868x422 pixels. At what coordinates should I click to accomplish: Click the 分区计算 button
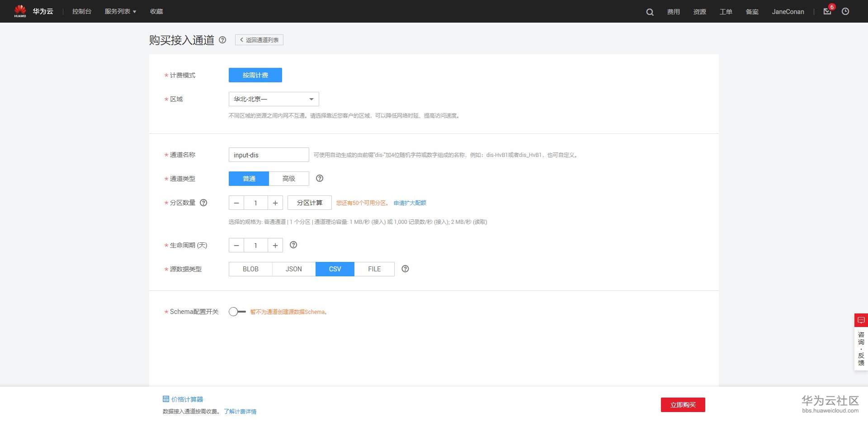[x=310, y=203]
